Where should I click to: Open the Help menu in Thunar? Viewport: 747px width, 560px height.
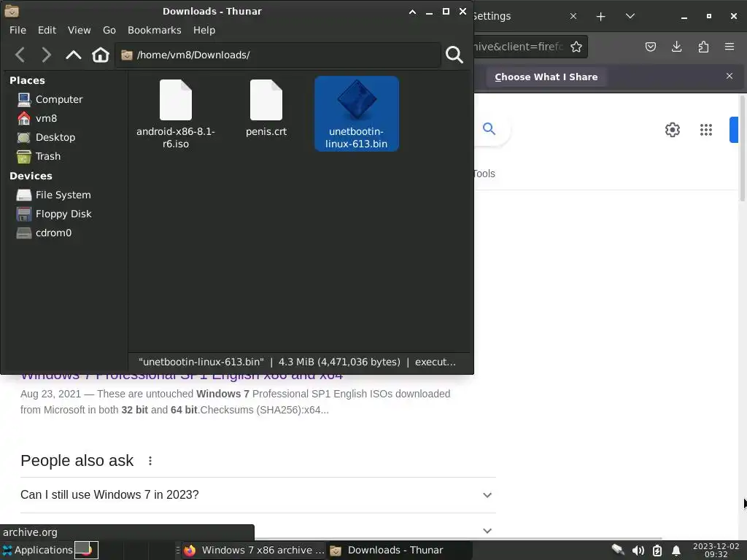[x=204, y=30]
